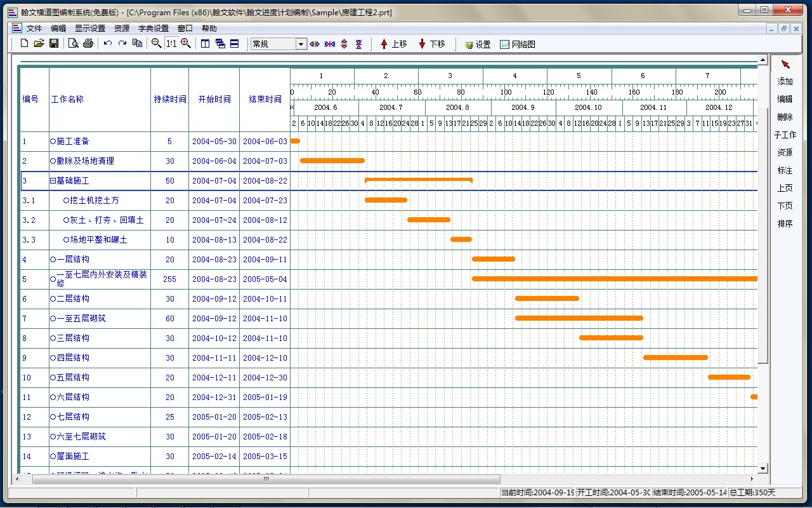The height and width of the screenshot is (508, 812).
Task: Open the 字典设置 menu
Action: click(154, 29)
